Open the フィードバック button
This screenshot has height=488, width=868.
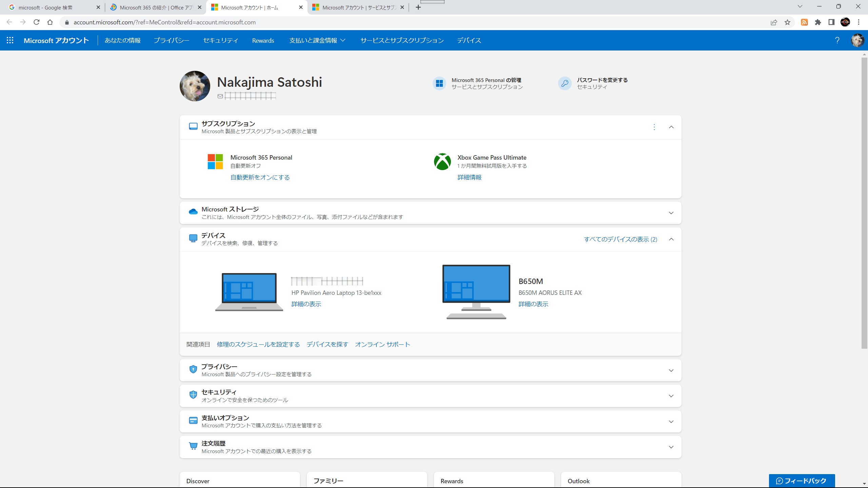(802, 481)
